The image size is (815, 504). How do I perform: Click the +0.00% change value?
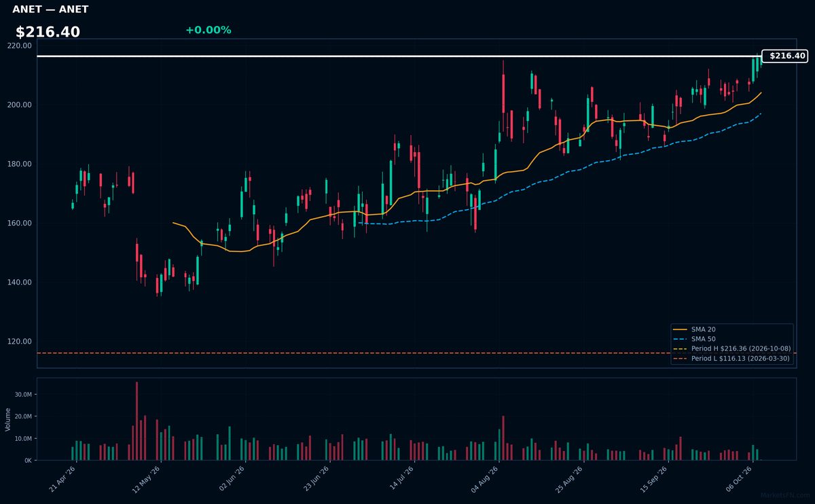click(208, 30)
